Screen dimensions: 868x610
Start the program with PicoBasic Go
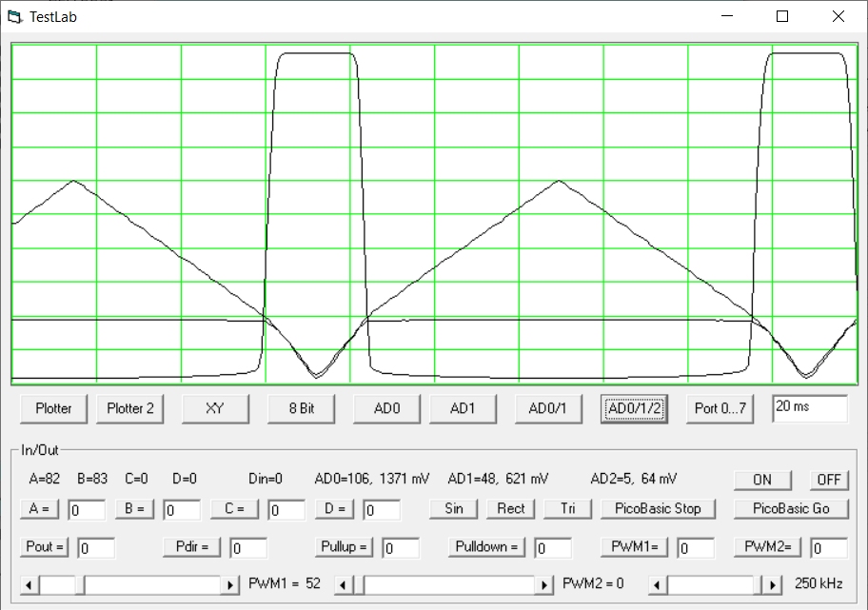click(790, 508)
